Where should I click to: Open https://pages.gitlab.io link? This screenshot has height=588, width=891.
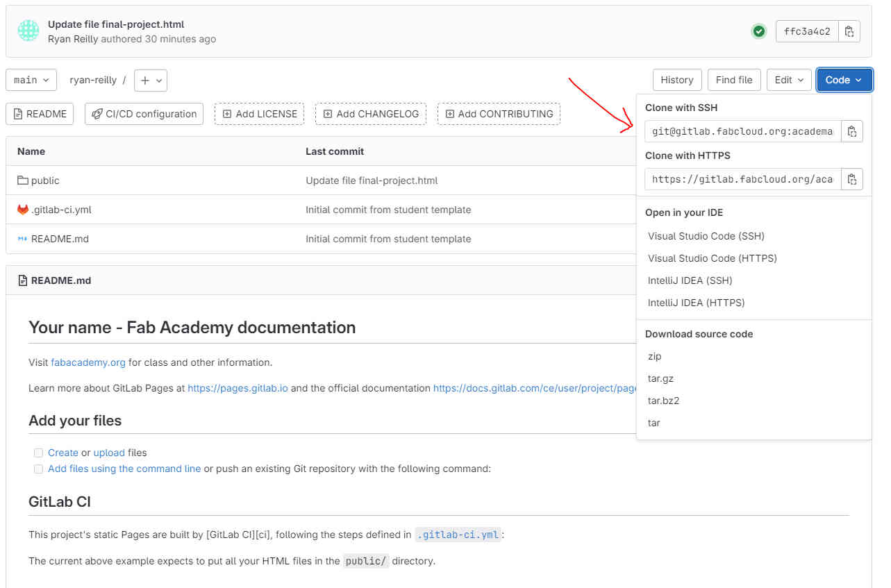[238, 388]
